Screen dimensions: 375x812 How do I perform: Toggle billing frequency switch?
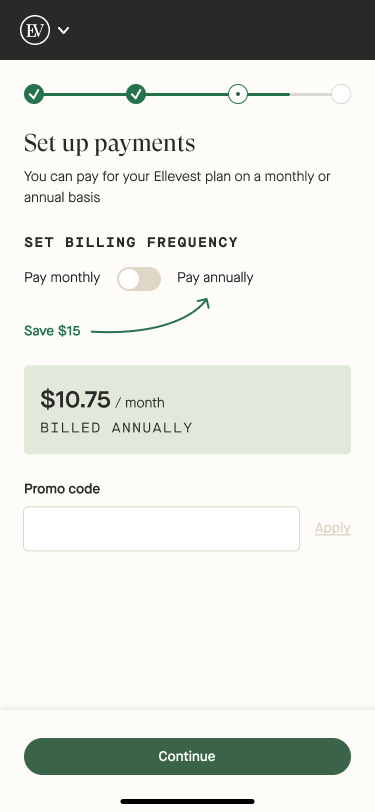pyautogui.click(x=139, y=279)
